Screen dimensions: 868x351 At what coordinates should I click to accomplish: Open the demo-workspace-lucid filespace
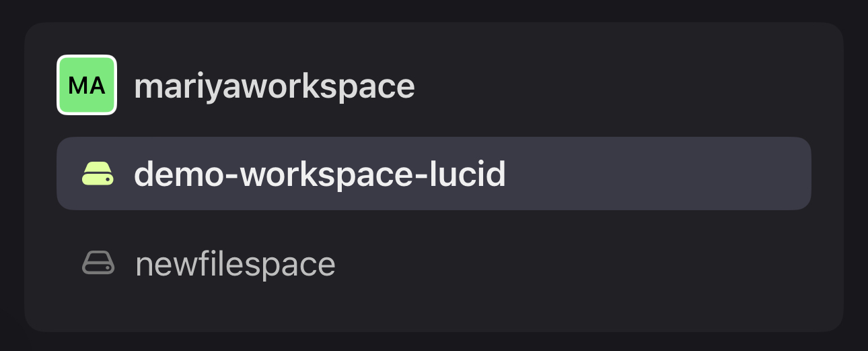[x=434, y=174]
